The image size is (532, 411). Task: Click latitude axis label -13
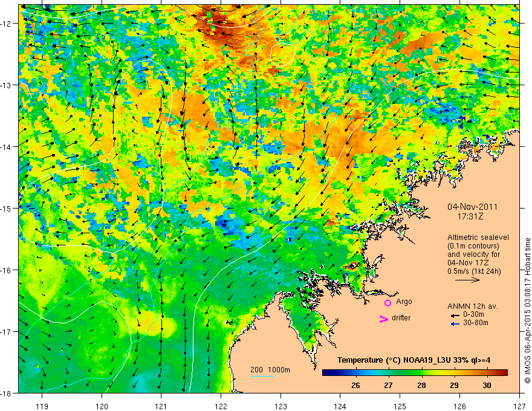(7, 85)
